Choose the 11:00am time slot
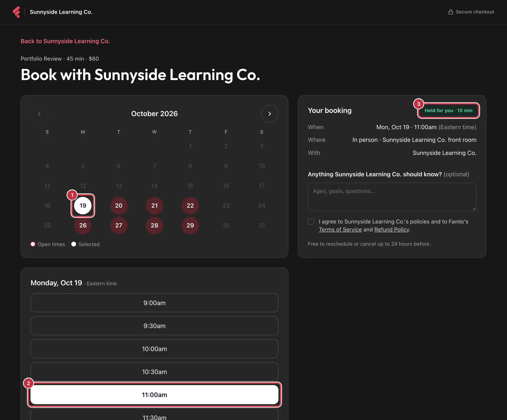This screenshot has width=507, height=420. pos(154,395)
